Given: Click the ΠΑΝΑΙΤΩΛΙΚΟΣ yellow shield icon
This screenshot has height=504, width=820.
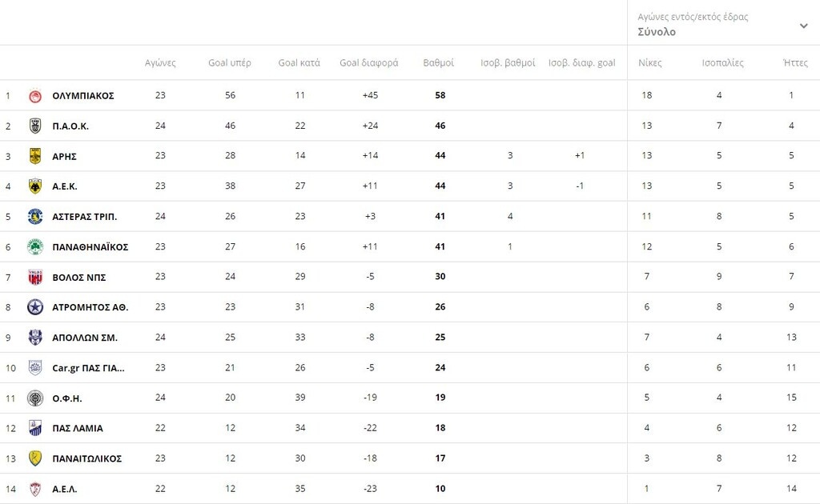Looking at the screenshot, I should pos(35,458).
